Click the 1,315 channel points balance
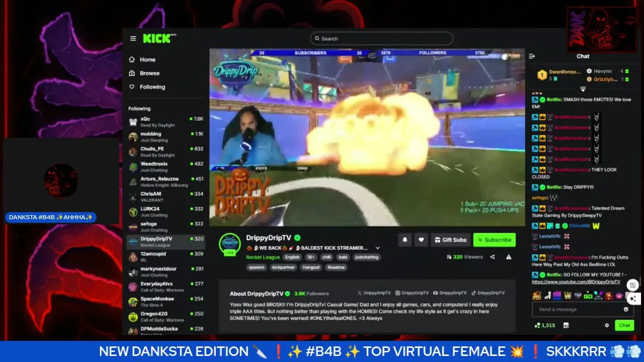Screen dimensions: 644x362 545,325
